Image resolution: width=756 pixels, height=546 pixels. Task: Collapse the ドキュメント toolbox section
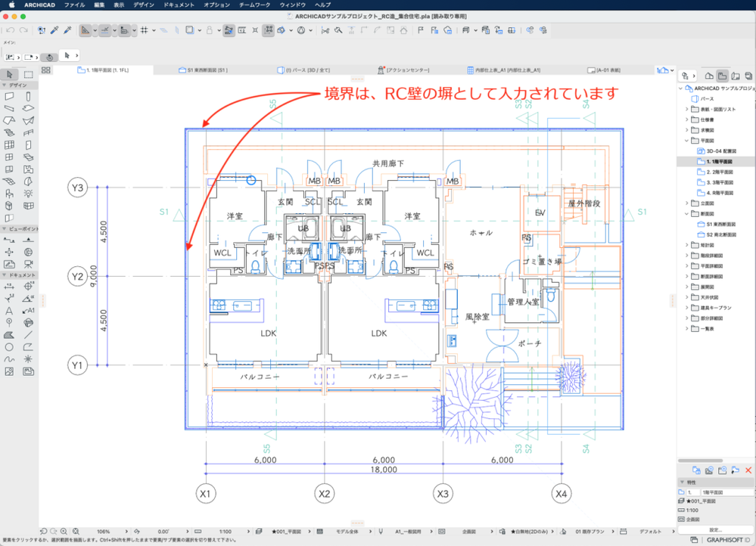(x=5, y=275)
